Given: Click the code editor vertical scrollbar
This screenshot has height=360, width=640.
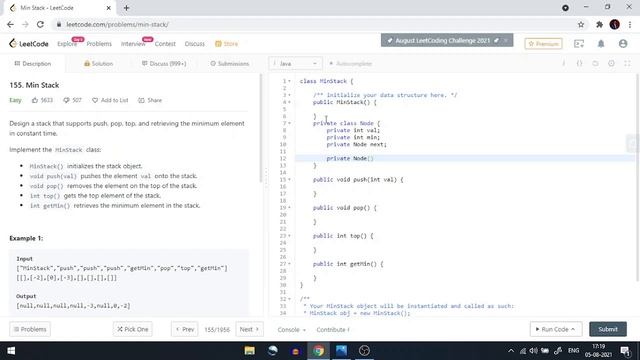Looking at the screenshot, I should (638, 178).
